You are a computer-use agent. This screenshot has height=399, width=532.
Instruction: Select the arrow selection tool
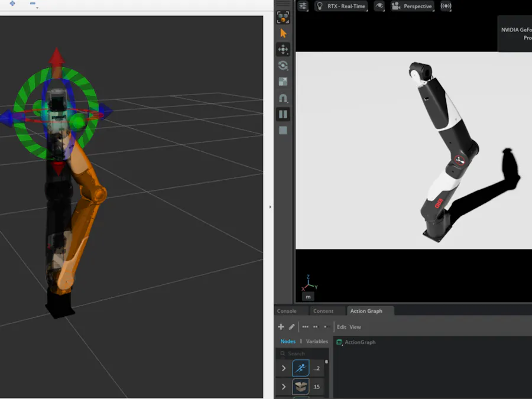click(283, 34)
